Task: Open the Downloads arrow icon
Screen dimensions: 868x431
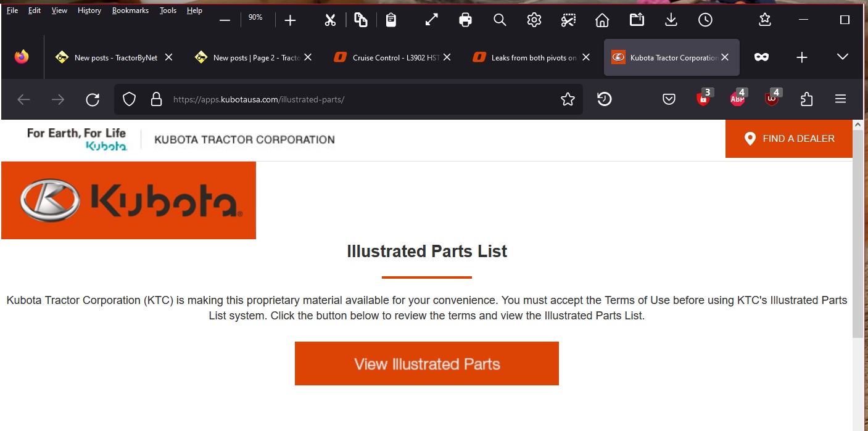Action: (671, 20)
